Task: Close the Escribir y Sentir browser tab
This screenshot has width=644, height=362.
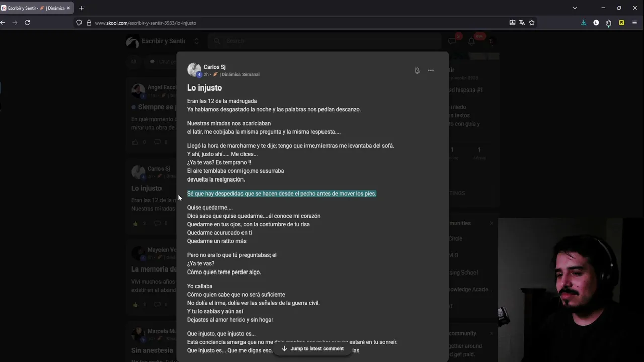Action: tap(69, 8)
